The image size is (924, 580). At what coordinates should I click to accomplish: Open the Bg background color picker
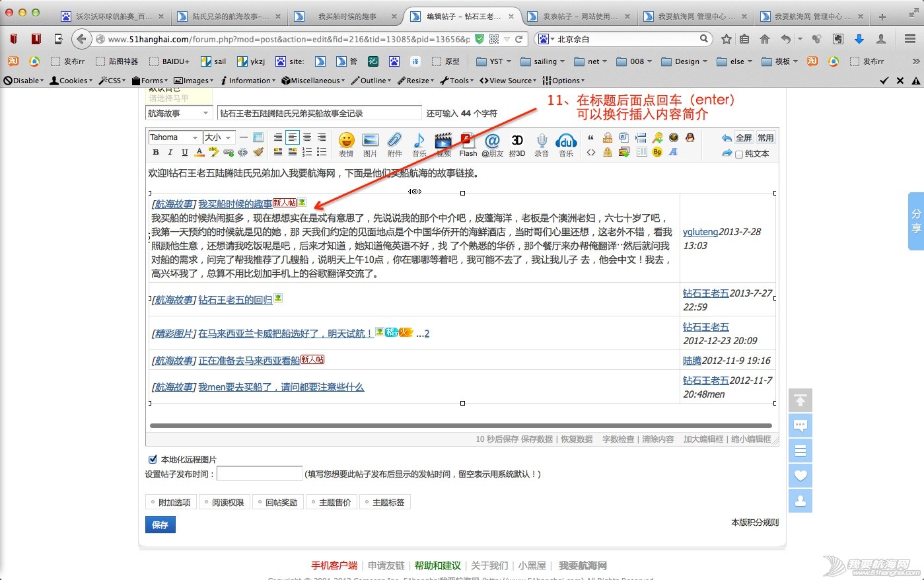click(x=657, y=152)
